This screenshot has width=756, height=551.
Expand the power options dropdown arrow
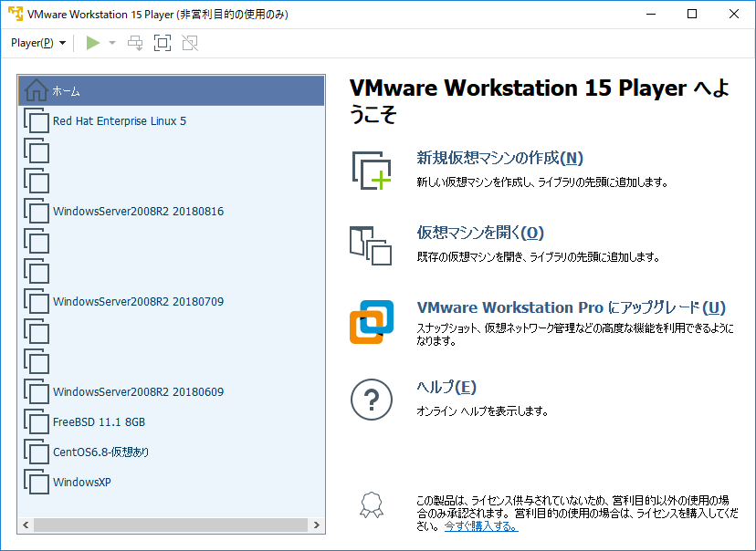pyautogui.click(x=112, y=43)
